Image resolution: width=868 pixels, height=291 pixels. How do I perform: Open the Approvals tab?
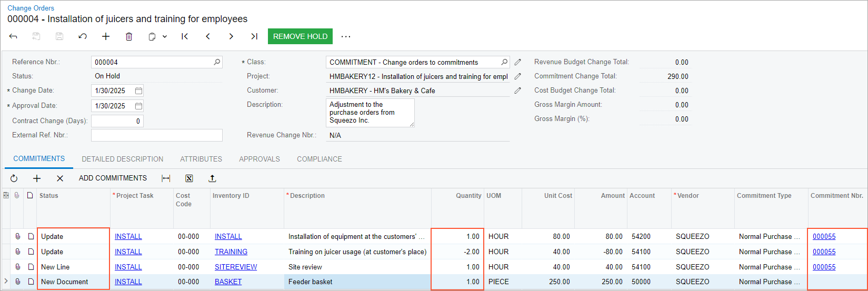point(259,159)
